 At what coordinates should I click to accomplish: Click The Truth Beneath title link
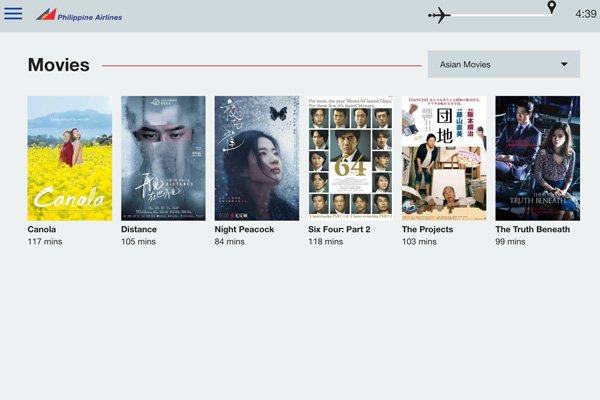[x=533, y=229]
